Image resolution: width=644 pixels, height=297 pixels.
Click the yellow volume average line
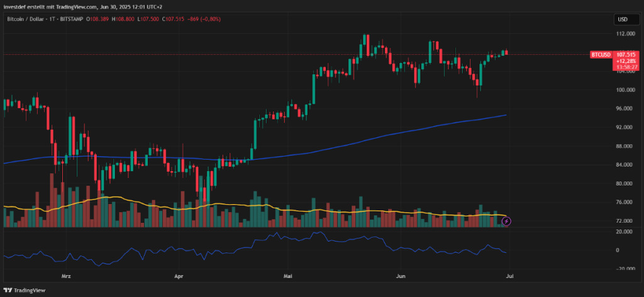point(189,205)
